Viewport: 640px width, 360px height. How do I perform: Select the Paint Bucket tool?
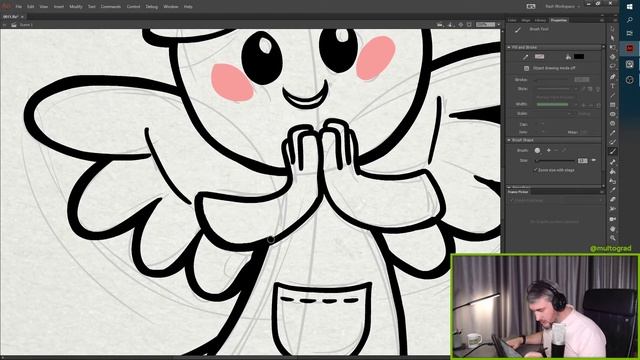[x=613, y=171]
